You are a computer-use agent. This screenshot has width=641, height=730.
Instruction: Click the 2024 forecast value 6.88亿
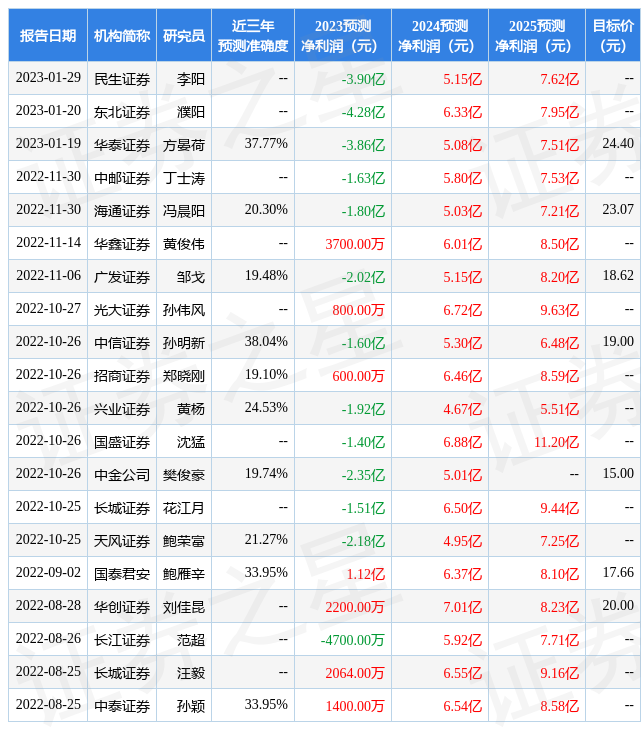click(x=462, y=442)
